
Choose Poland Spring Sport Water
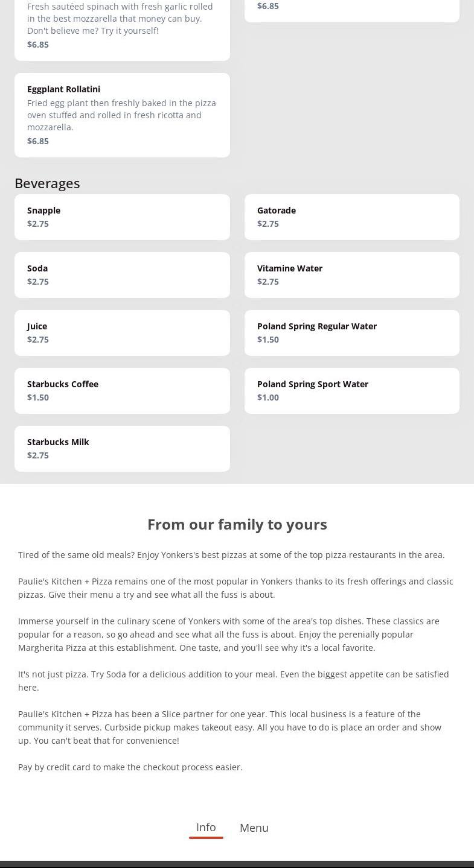point(351,390)
